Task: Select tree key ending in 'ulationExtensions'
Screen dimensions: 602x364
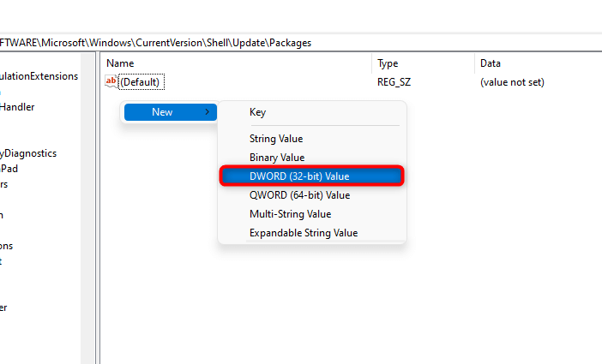Action: (39, 76)
